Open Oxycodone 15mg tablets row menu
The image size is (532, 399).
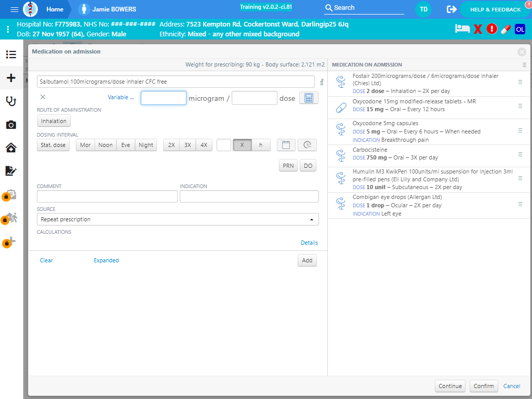520,106
